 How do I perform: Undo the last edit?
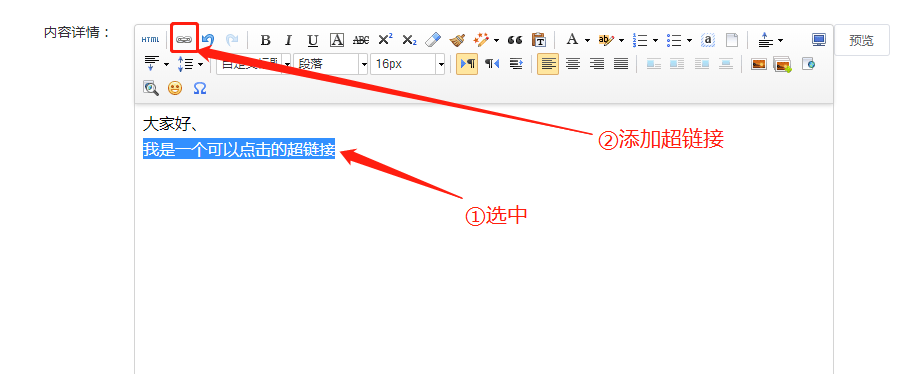(x=208, y=40)
